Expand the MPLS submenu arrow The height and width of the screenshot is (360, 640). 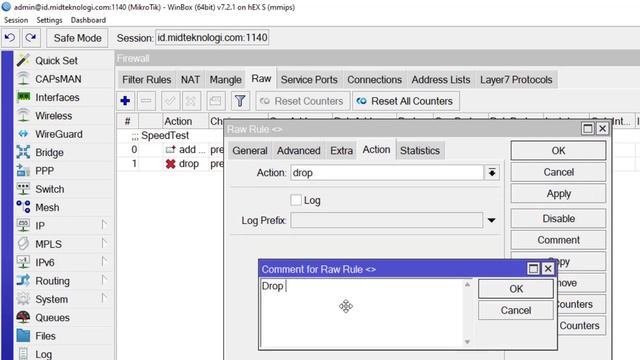(104, 243)
